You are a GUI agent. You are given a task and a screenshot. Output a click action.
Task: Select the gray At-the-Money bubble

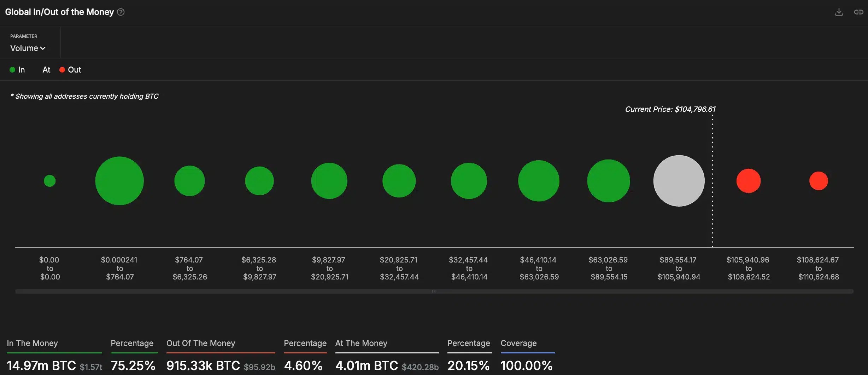point(679,181)
